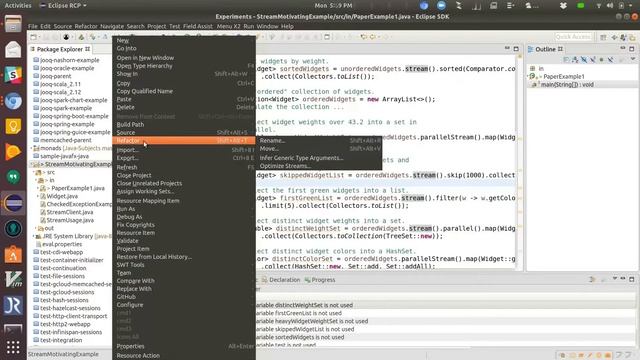
Task: Click warning 'variable sortedWidgets is not used'
Action: (x=300, y=337)
